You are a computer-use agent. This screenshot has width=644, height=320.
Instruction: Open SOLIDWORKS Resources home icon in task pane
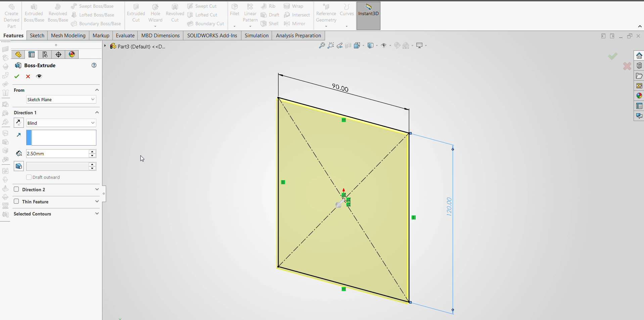[x=639, y=55]
